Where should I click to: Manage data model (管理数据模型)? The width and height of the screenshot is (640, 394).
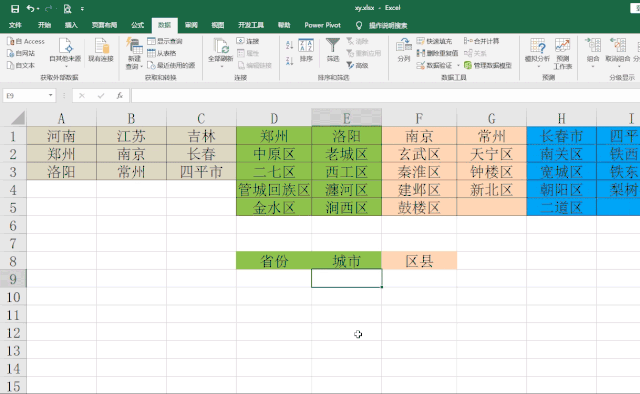coord(488,65)
